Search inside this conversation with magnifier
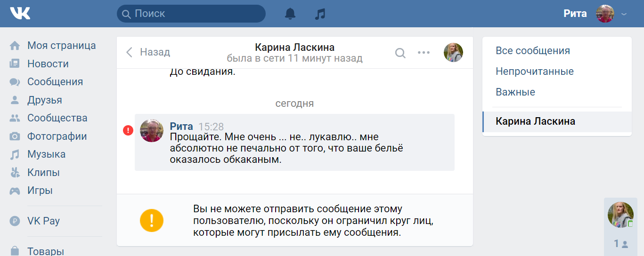Image resolution: width=644 pixels, height=256 pixels. [x=400, y=53]
